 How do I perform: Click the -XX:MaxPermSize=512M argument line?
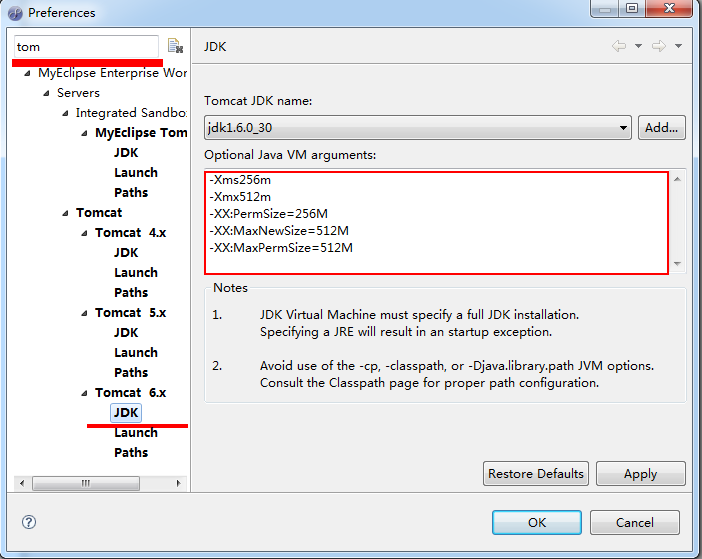click(x=281, y=248)
